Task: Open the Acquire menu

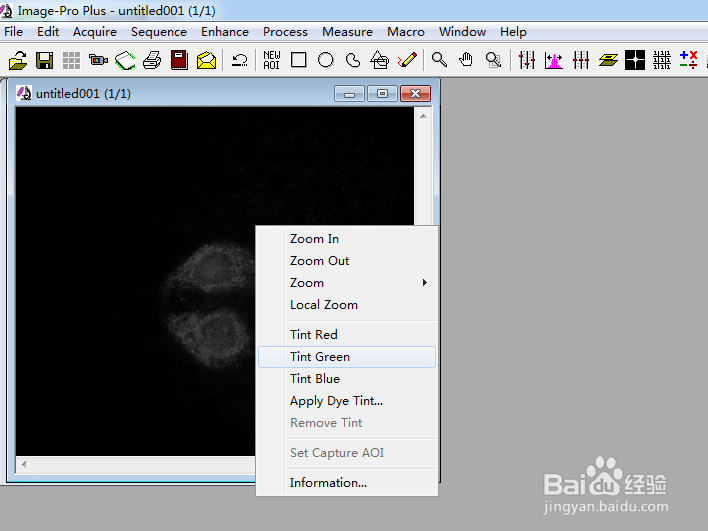Action: coord(95,32)
